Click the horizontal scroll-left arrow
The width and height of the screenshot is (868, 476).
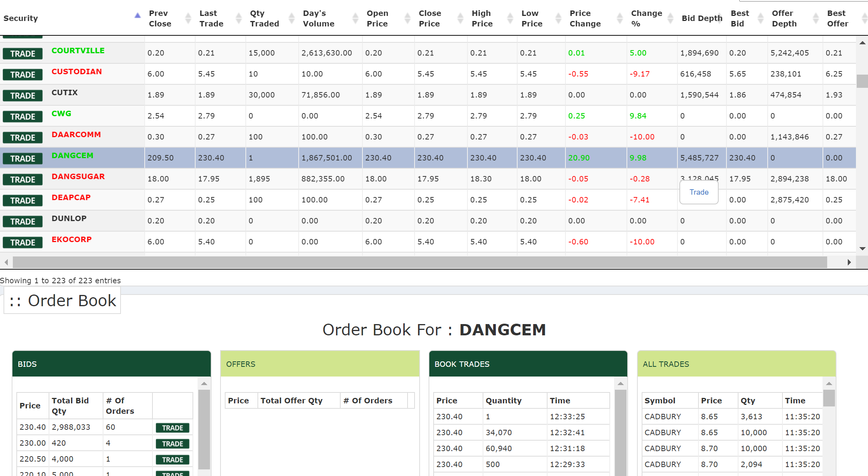tap(6, 262)
